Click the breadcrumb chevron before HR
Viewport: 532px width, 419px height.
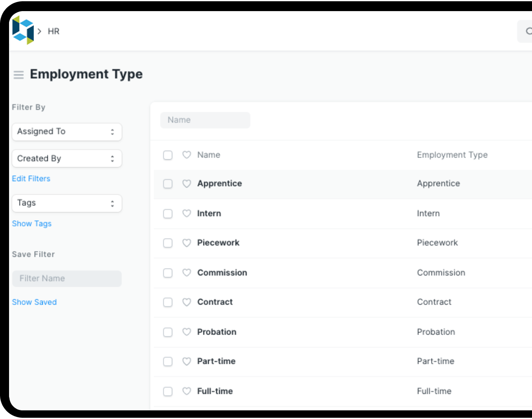[39, 31]
